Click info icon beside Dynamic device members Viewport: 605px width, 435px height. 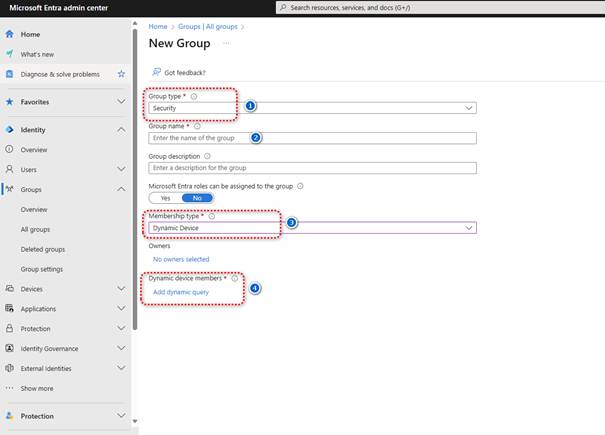tap(235, 278)
